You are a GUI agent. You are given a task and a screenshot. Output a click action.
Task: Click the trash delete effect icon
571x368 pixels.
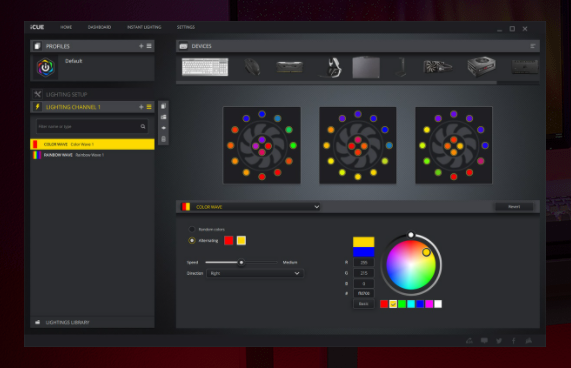164,139
